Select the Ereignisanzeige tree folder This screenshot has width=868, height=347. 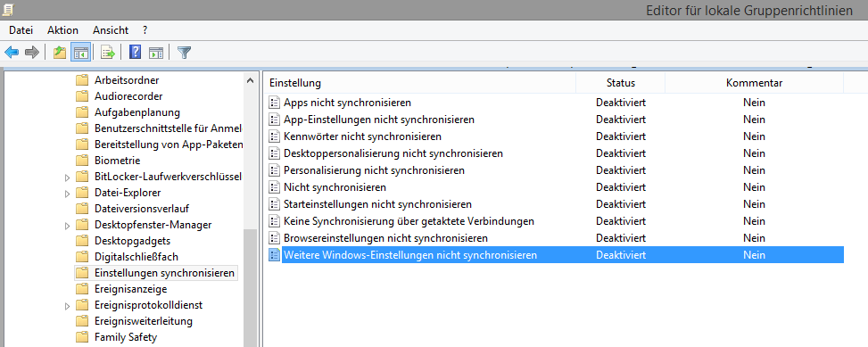[130, 289]
